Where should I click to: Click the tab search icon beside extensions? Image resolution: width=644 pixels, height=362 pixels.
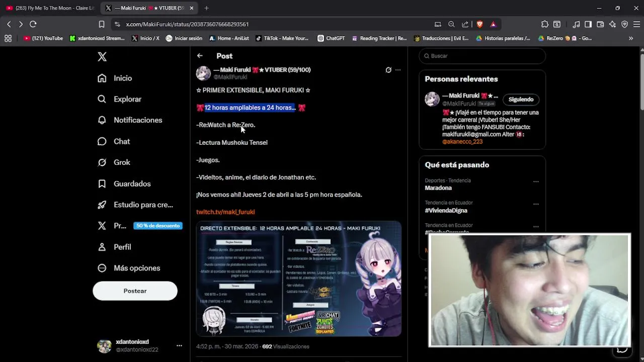(557, 24)
